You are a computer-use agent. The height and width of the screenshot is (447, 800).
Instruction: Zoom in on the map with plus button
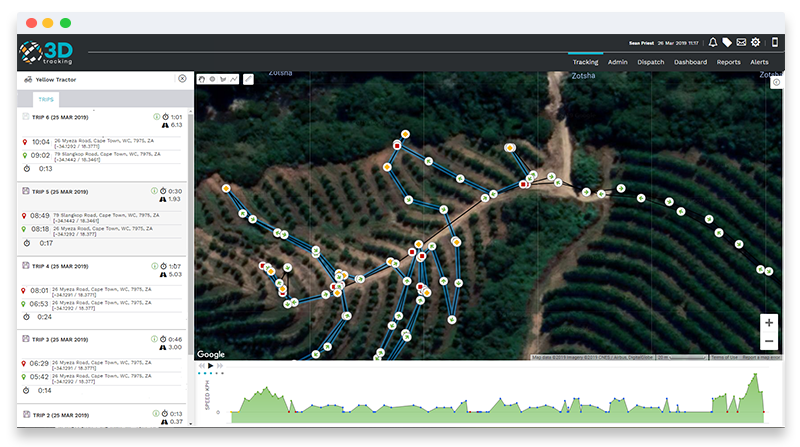click(x=768, y=323)
